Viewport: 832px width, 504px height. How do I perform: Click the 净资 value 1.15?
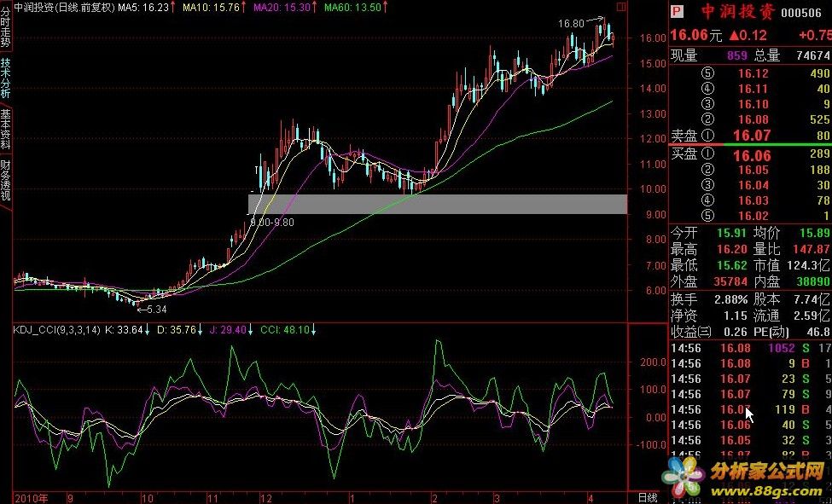pyautogui.click(x=735, y=316)
